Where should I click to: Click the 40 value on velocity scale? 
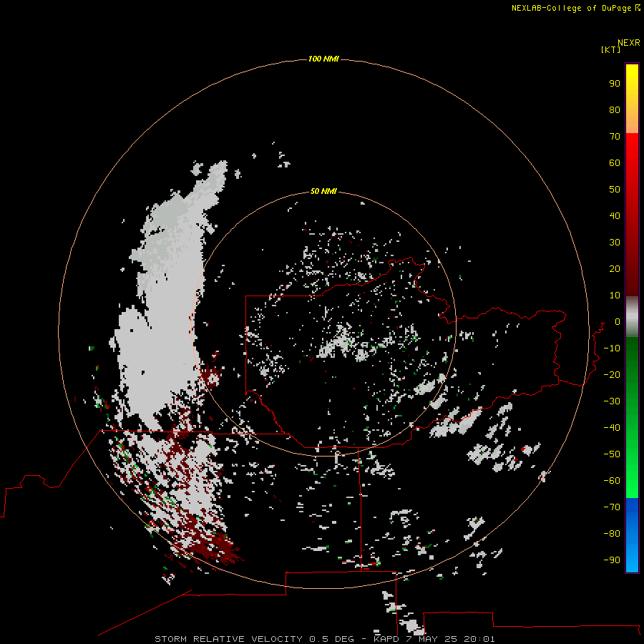click(615, 215)
